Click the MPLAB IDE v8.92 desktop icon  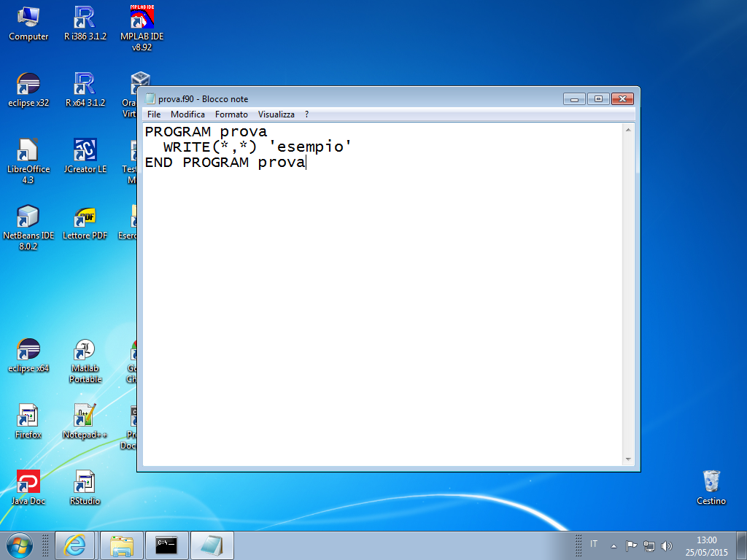[142, 20]
